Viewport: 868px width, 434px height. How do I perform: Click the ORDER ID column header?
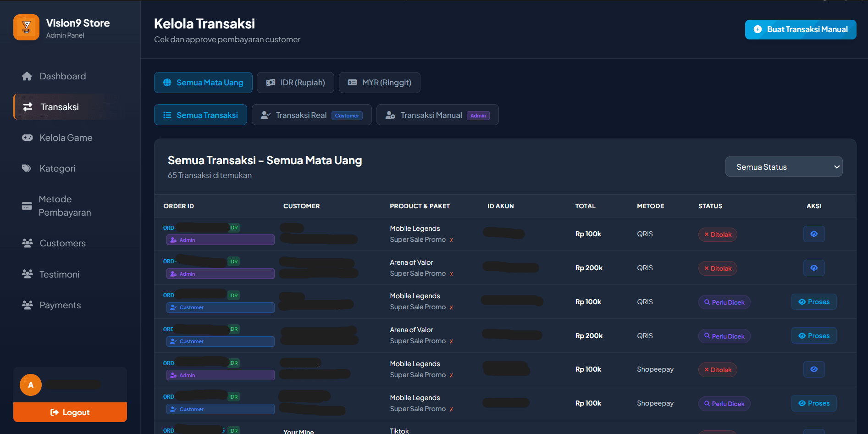pyautogui.click(x=179, y=206)
